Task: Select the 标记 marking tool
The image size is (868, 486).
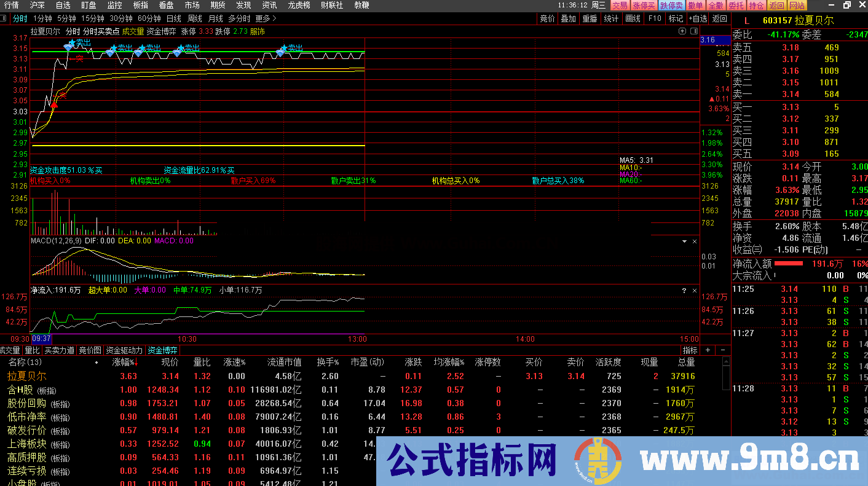Action: click(x=676, y=18)
